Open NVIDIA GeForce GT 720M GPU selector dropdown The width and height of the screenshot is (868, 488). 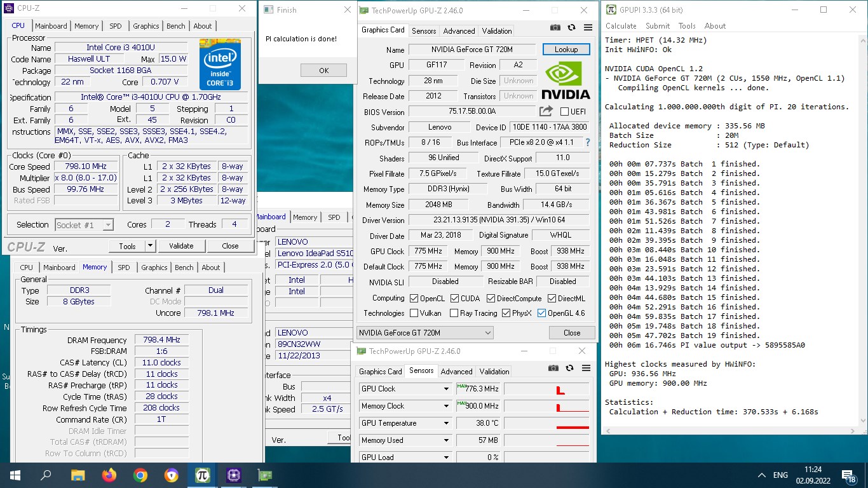point(425,332)
